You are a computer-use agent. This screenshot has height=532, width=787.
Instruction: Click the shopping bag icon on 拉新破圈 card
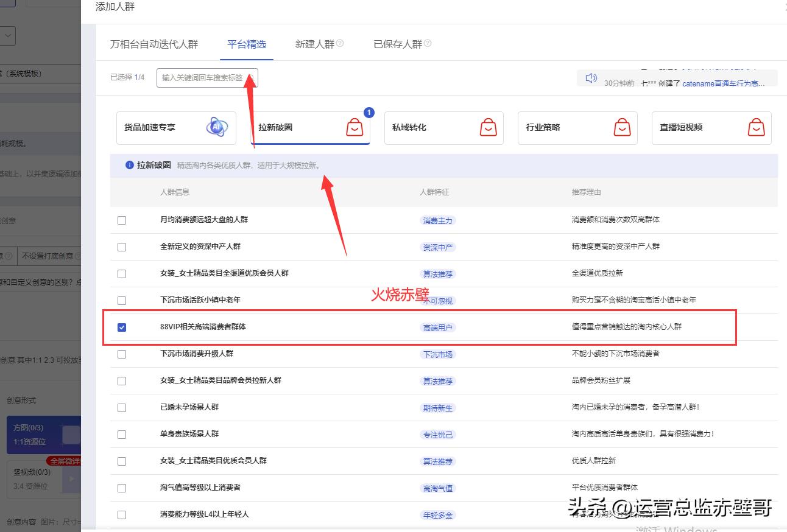pos(354,127)
